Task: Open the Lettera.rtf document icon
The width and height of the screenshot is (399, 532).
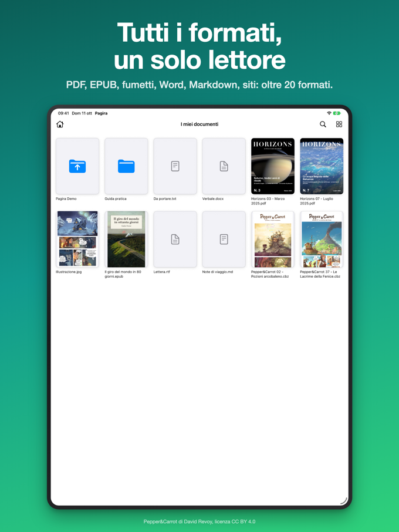Action: coord(175,239)
